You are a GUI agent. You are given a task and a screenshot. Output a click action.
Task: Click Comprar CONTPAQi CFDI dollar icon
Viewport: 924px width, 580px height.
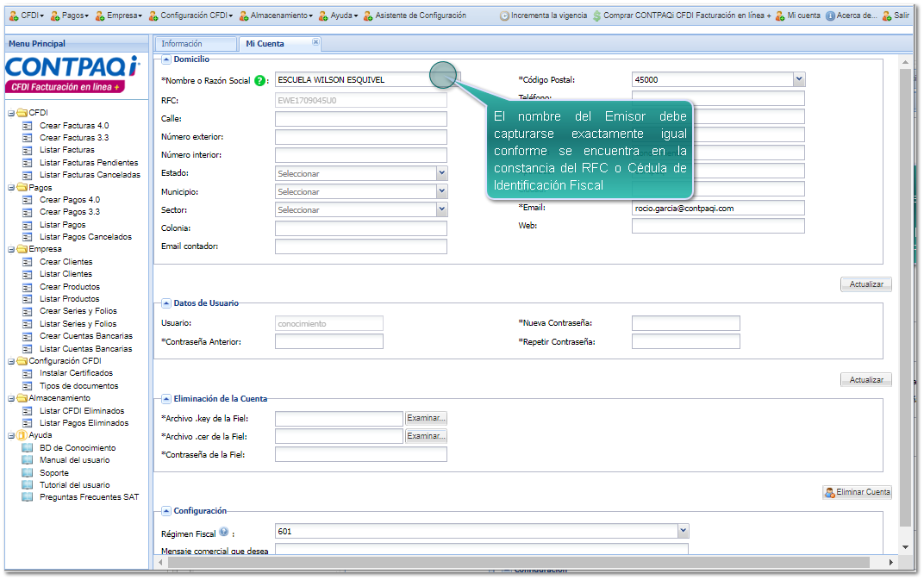(x=597, y=16)
